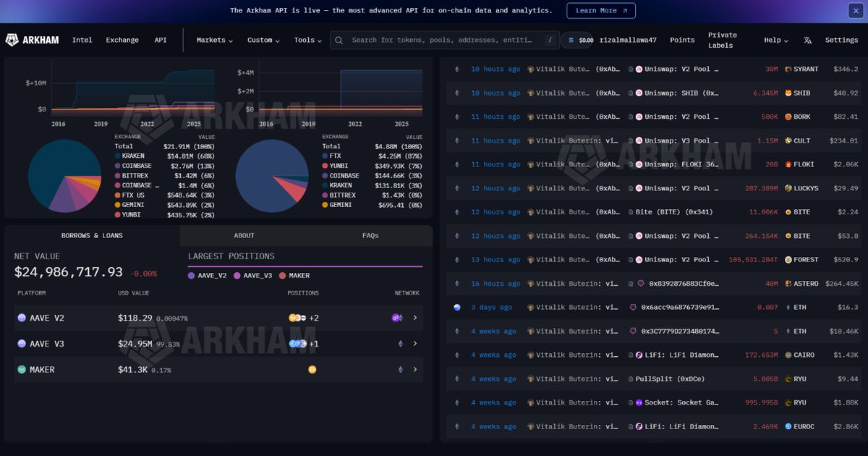Open Private Labels link
Viewport: 868px width, 456px height.
click(x=723, y=41)
